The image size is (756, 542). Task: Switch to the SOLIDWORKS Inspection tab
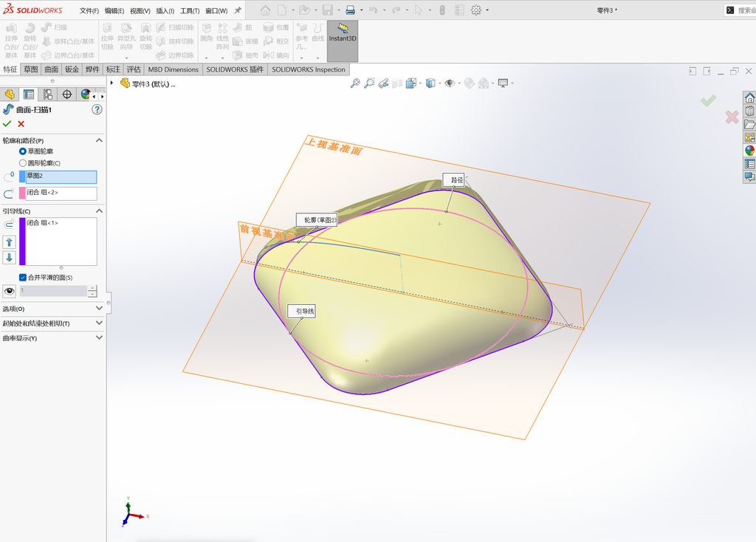click(309, 69)
